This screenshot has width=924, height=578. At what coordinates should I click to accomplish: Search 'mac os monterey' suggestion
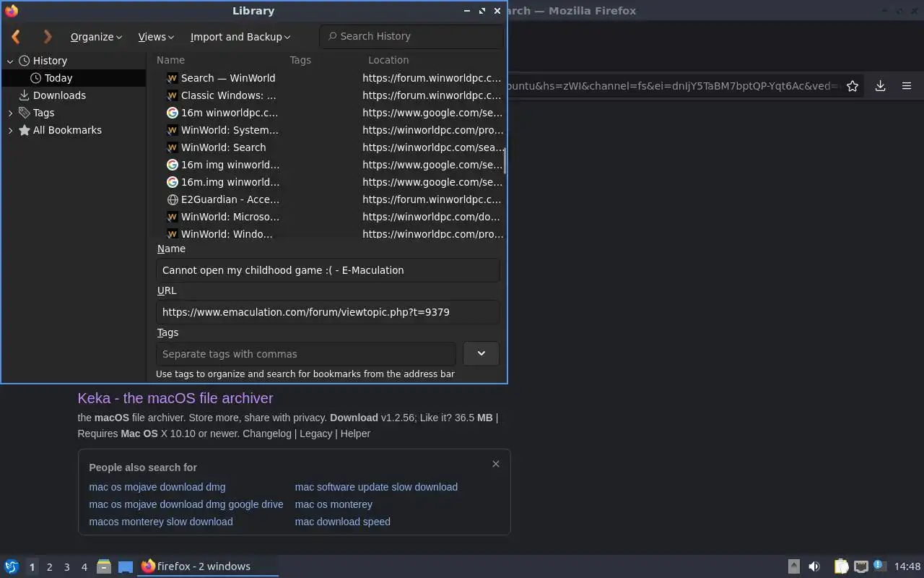(x=334, y=504)
